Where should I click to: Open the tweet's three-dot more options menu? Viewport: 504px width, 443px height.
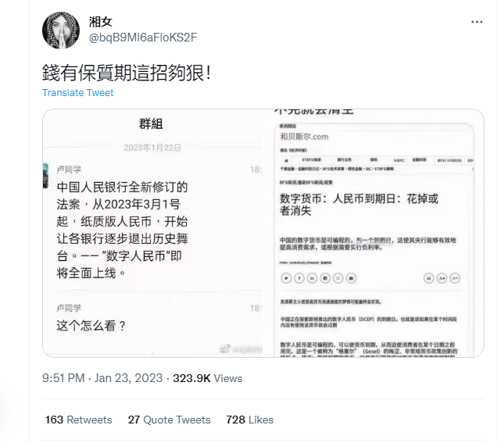tap(477, 22)
